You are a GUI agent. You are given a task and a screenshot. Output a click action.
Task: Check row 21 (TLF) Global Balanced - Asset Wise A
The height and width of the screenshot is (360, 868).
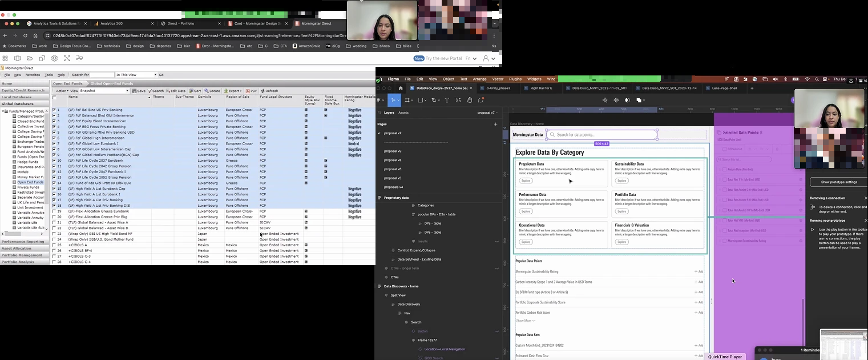[x=54, y=222]
